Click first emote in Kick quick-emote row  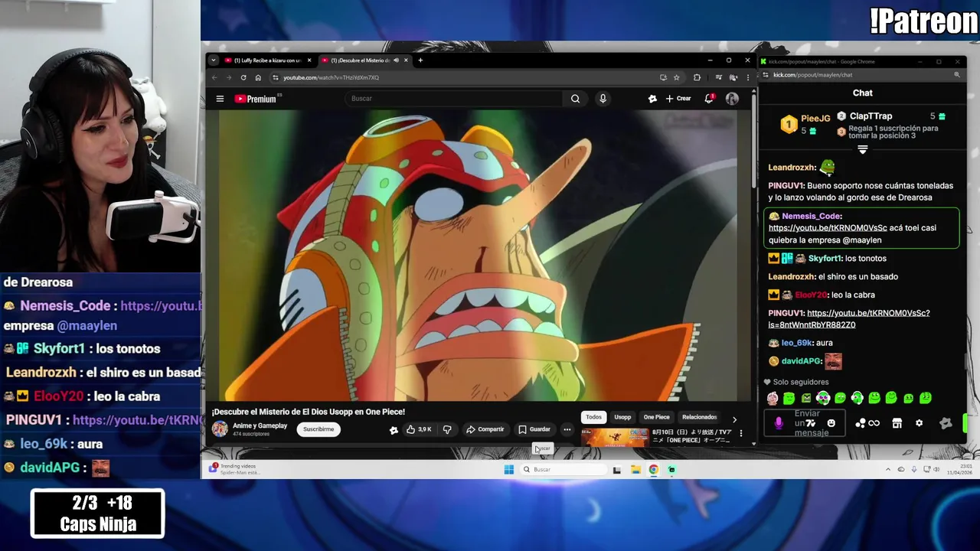(773, 398)
